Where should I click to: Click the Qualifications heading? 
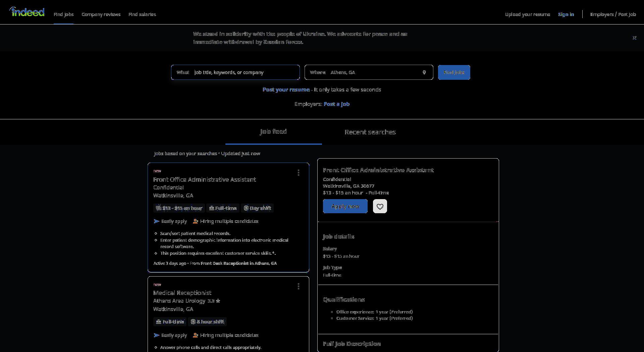344,300
